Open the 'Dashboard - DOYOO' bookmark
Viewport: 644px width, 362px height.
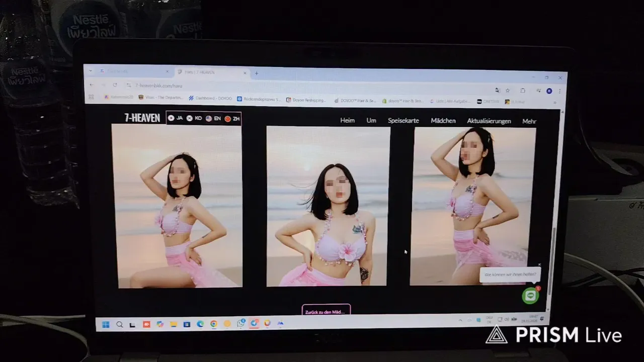210,99
